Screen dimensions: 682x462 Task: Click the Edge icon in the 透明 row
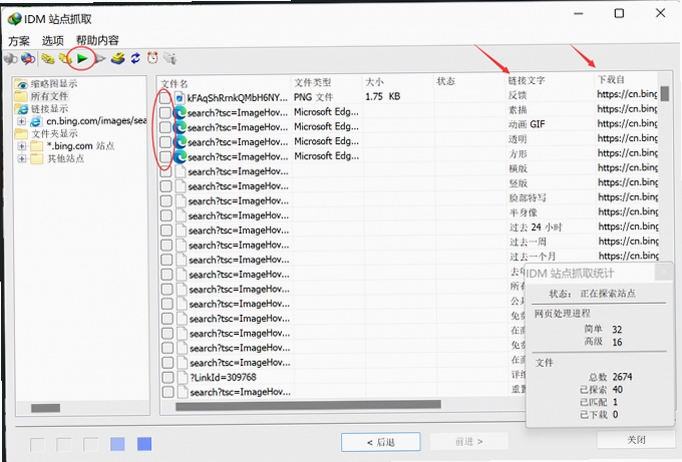point(180,142)
